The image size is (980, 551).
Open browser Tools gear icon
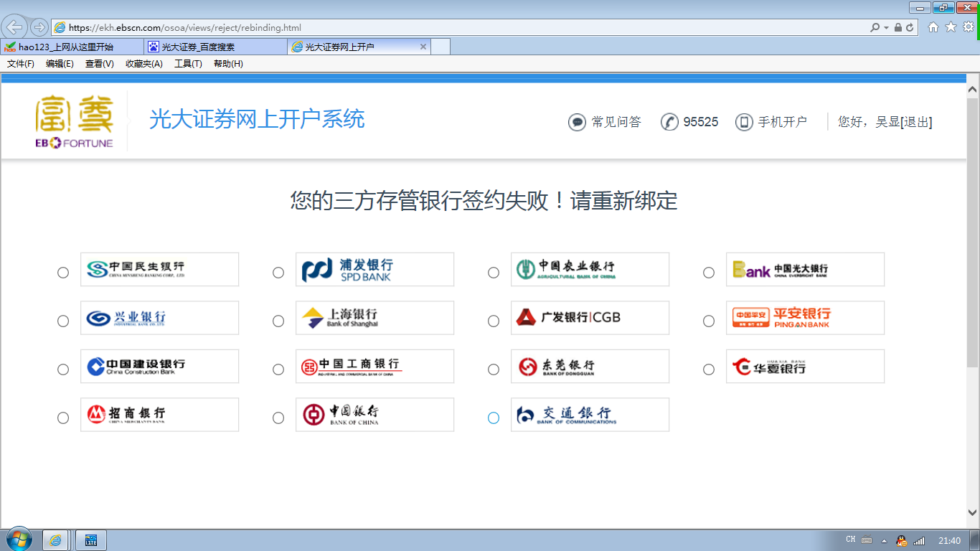(x=968, y=27)
